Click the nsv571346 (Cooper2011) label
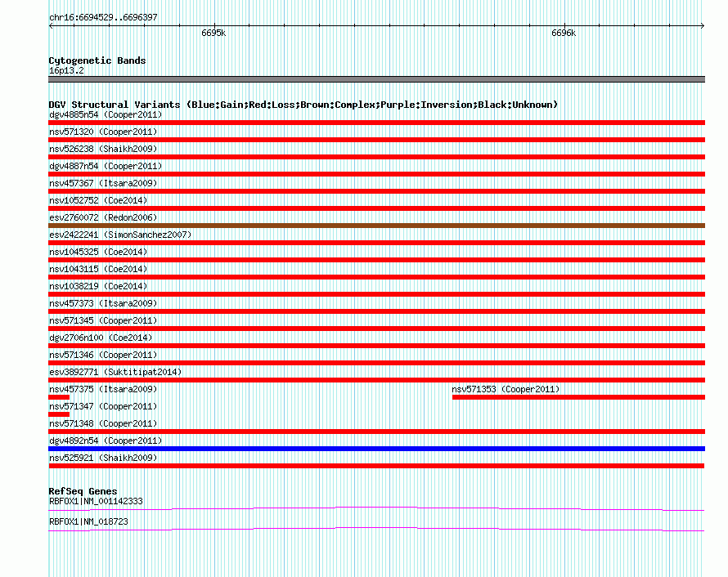The width and height of the screenshot is (728, 577). click(103, 355)
